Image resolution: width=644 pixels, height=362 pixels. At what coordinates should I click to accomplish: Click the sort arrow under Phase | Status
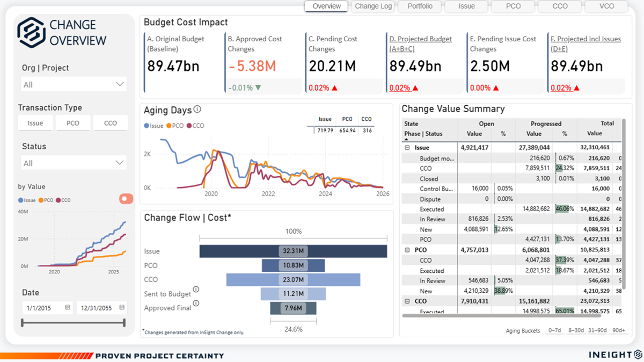pos(406,140)
